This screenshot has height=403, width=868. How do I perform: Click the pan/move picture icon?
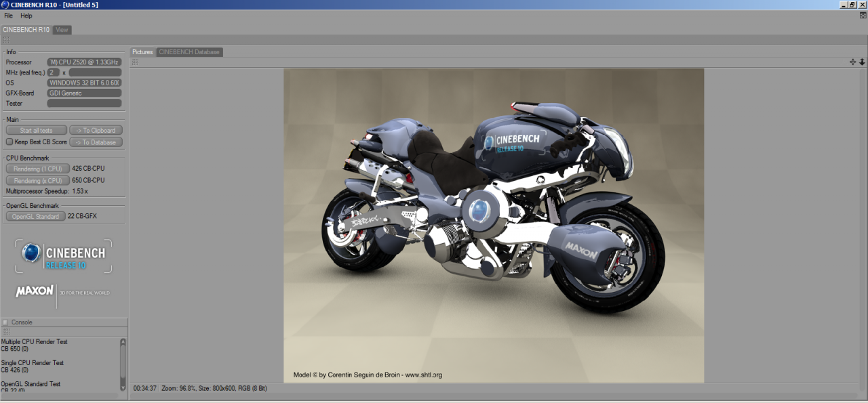(x=853, y=62)
